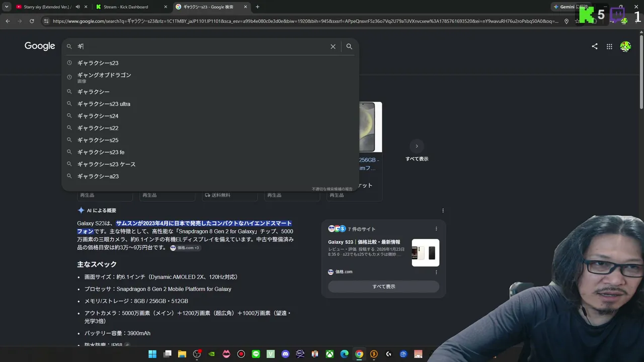Open options for 7 件のサイト card
644x362 pixels.
[436, 229]
